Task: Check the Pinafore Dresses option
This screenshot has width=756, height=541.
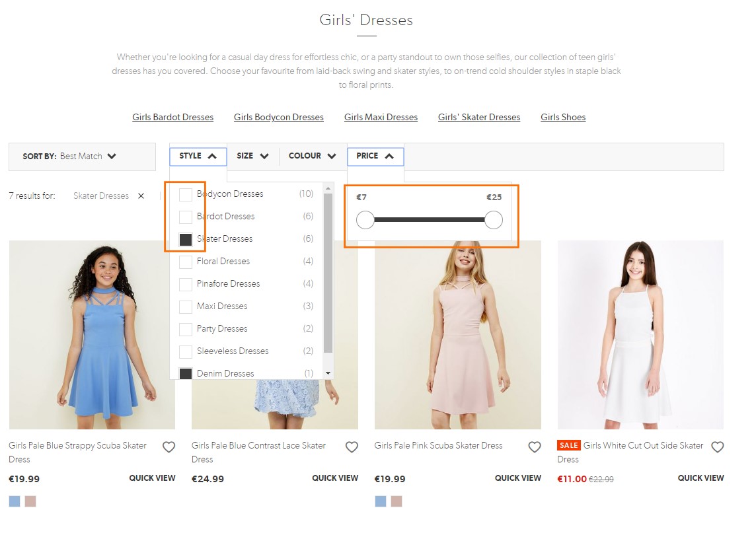Action: click(186, 284)
